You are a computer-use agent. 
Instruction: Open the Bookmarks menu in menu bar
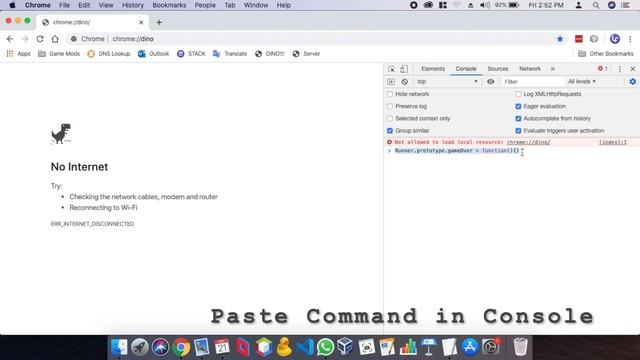pos(169,5)
